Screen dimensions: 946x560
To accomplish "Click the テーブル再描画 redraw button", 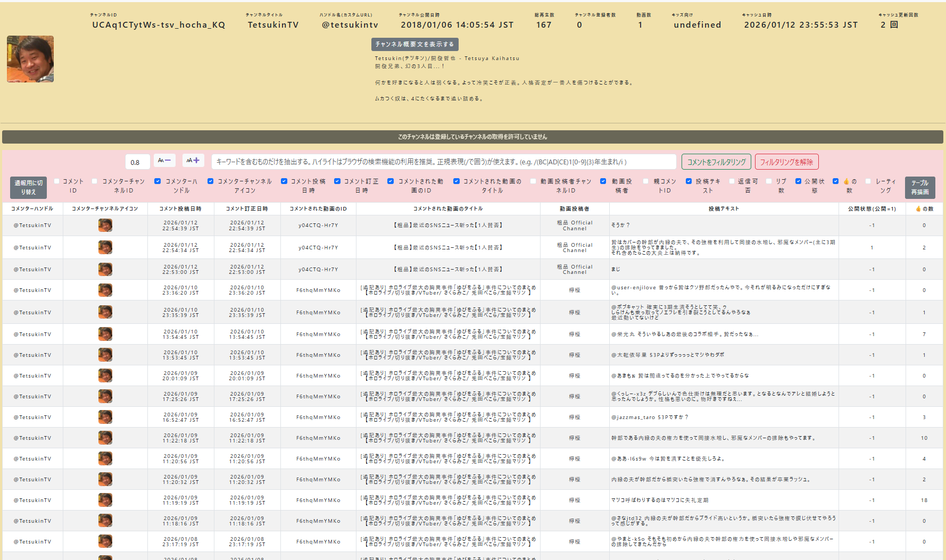I will pyautogui.click(x=919, y=187).
